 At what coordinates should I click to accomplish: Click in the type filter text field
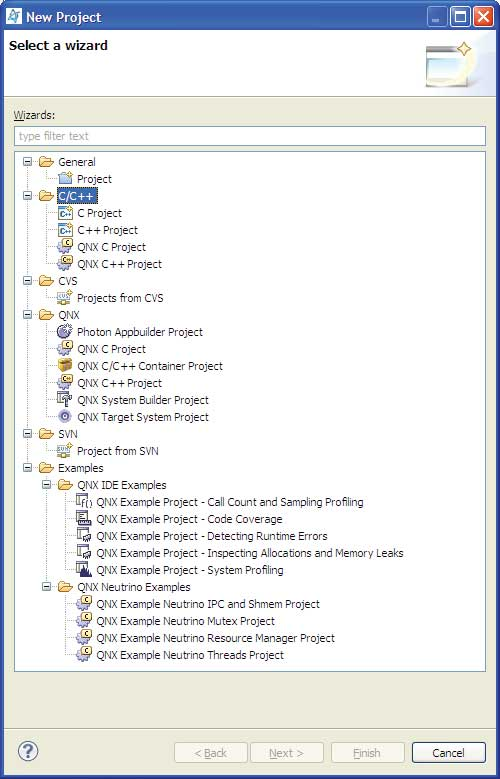click(250, 136)
